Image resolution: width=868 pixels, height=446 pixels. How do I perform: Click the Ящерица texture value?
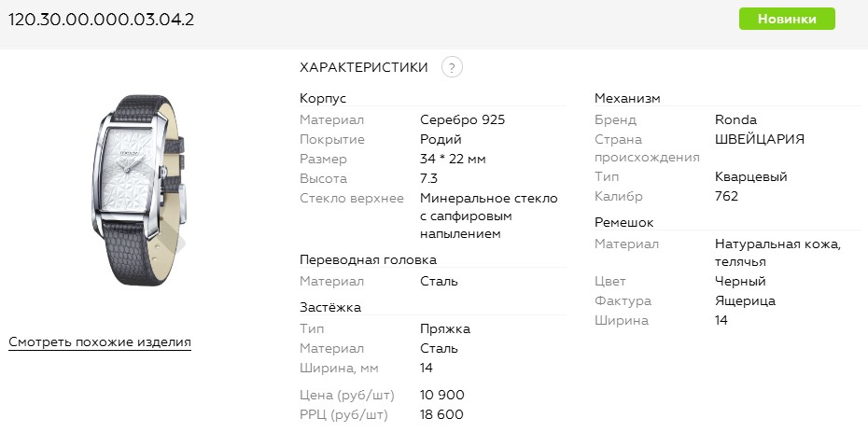(745, 300)
